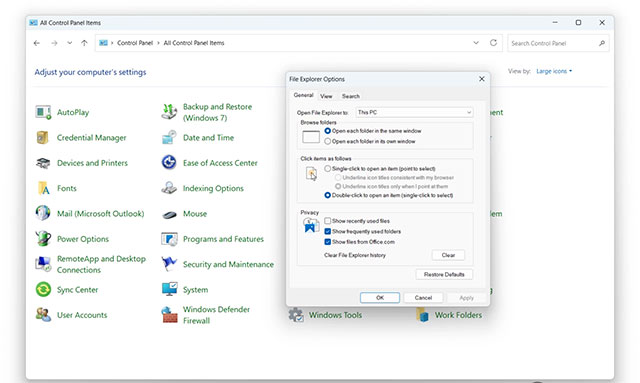Image resolution: width=640 pixels, height=383 pixels.
Task: Expand chevron after Control Panel breadcrumb
Action: 158,43
